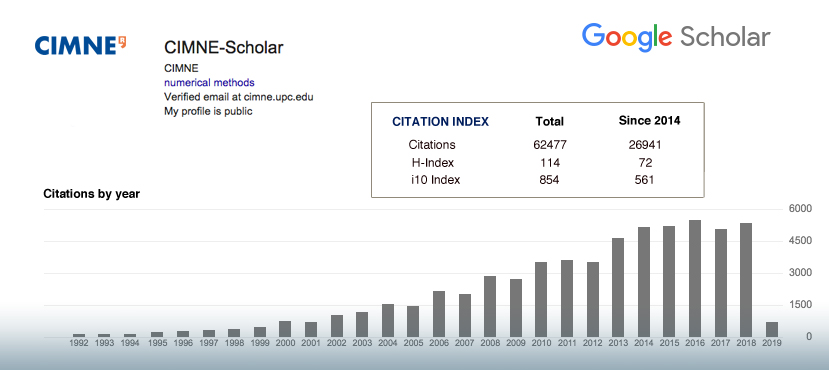Click the 2010 year label

click(x=541, y=343)
